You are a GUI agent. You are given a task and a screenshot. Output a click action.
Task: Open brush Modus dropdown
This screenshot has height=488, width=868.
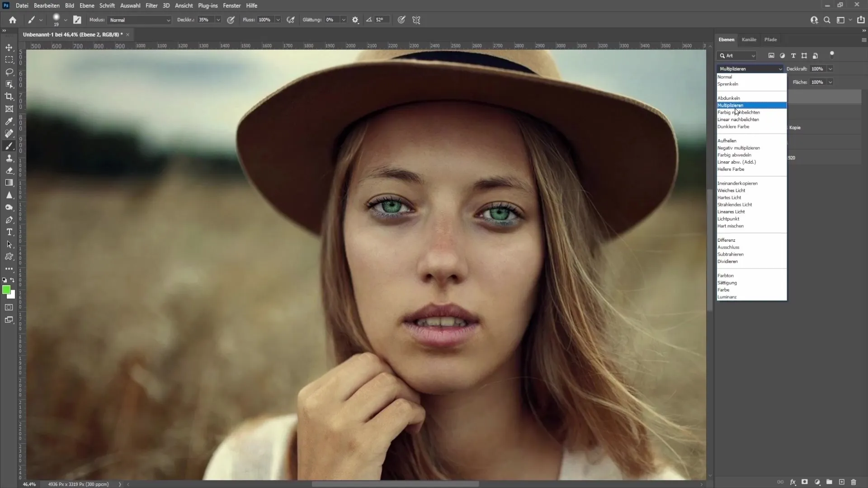click(139, 20)
